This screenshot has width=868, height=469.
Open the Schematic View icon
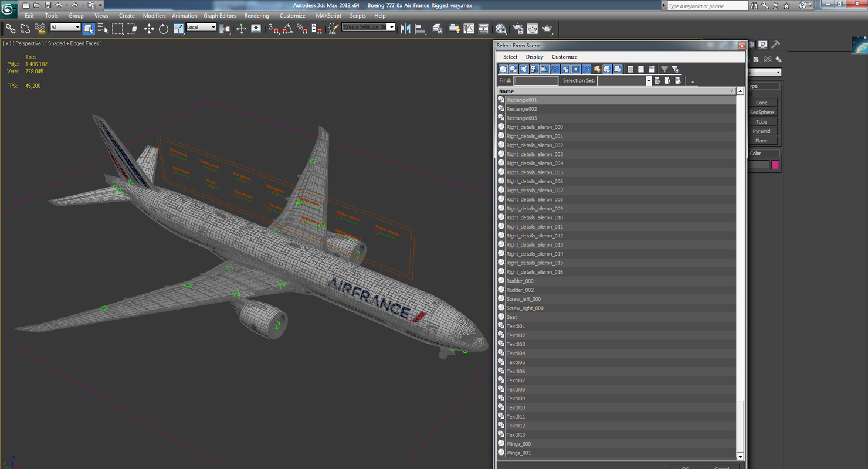tap(483, 28)
